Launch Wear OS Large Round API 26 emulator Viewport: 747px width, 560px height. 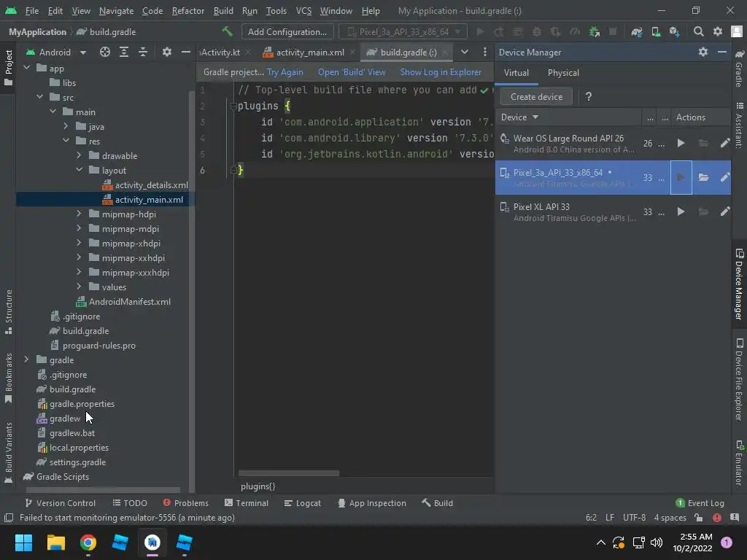[681, 143]
